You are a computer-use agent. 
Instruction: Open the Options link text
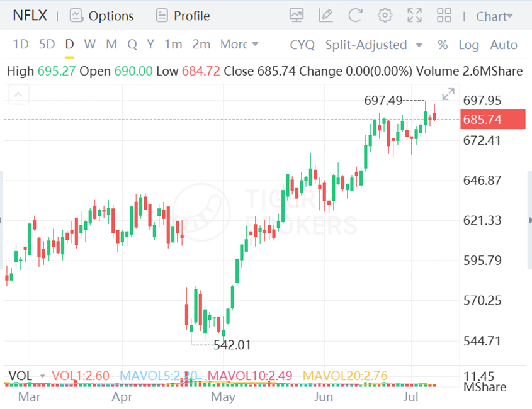pyautogui.click(x=111, y=16)
